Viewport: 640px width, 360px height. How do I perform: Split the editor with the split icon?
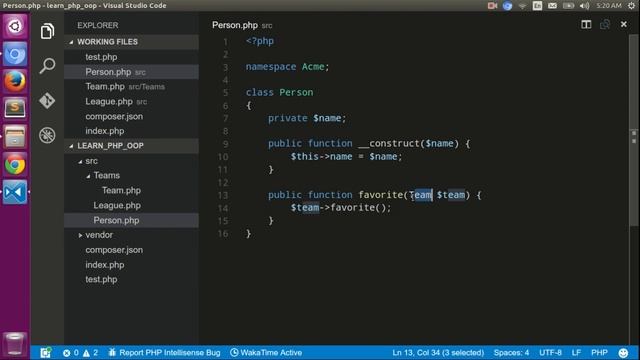coord(586,24)
